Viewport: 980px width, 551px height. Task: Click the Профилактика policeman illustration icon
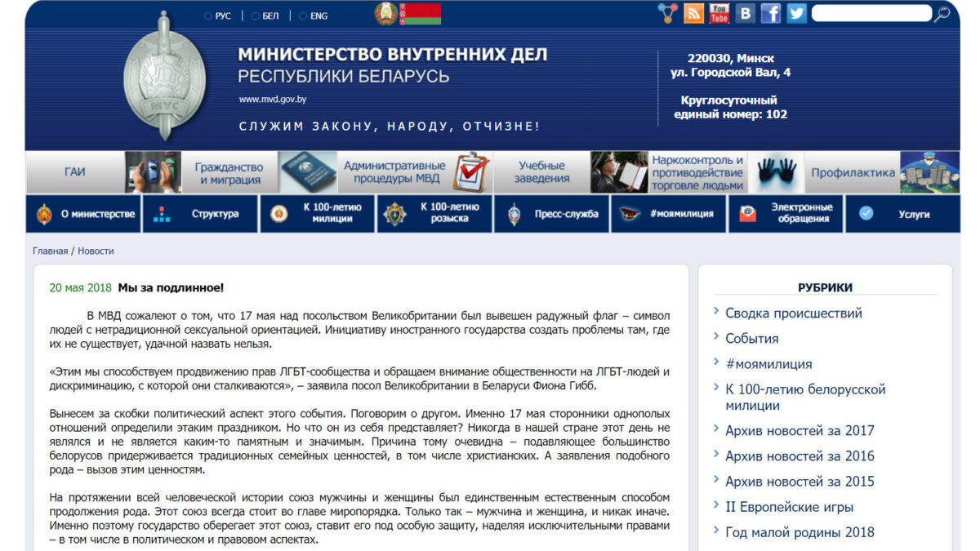coord(930,172)
